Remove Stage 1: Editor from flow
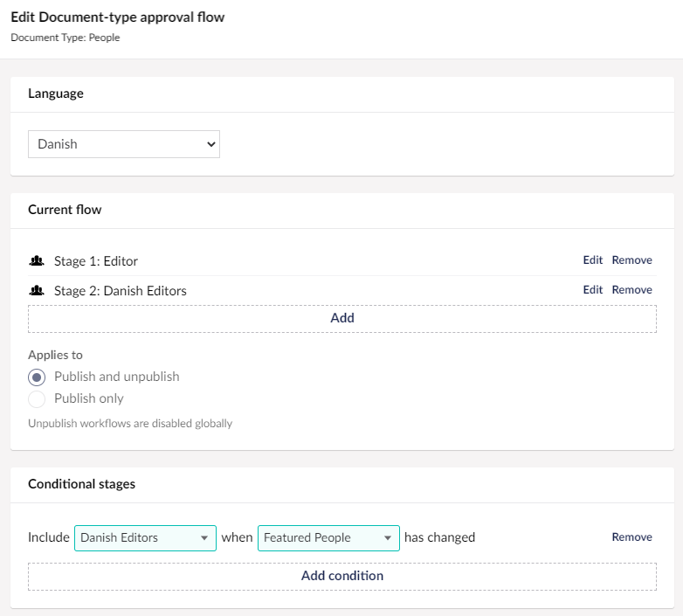The height and width of the screenshot is (616, 683). (631, 260)
